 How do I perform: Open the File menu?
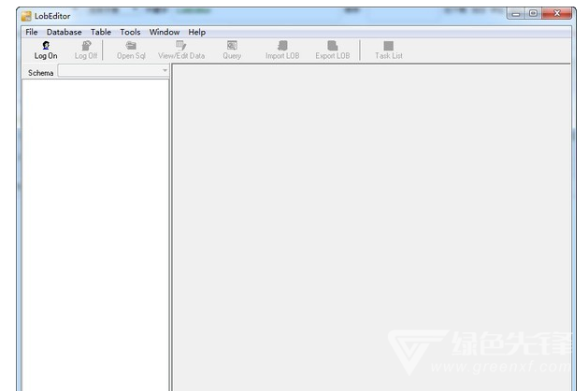pos(32,32)
